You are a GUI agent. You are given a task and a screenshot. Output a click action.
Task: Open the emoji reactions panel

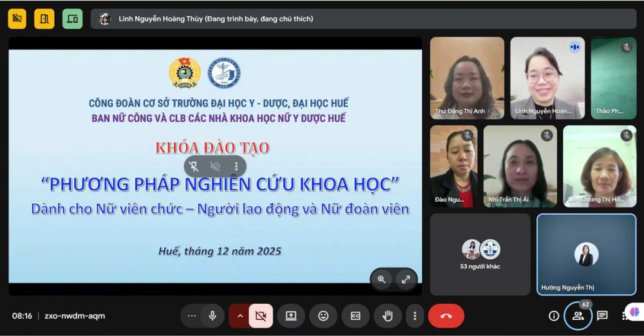click(x=323, y=316)
